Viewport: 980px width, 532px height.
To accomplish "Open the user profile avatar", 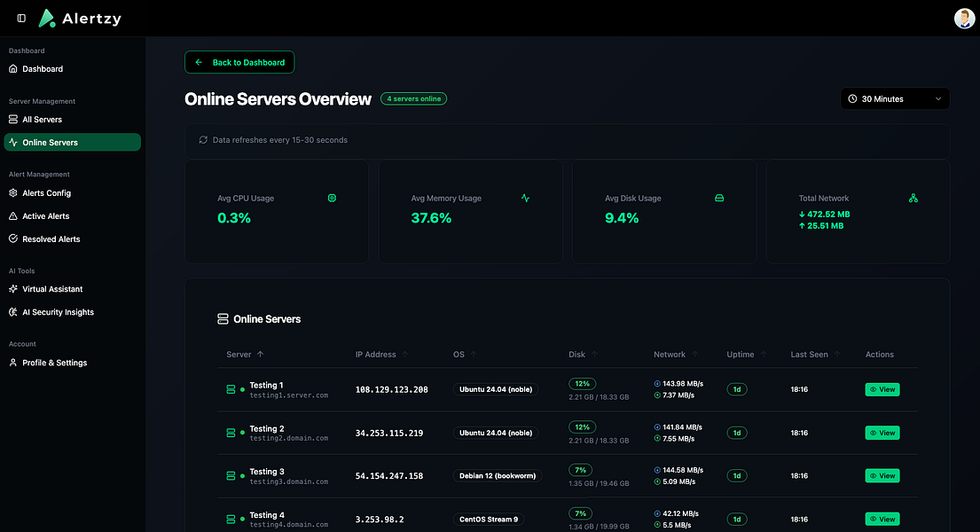I will point(964,18).
